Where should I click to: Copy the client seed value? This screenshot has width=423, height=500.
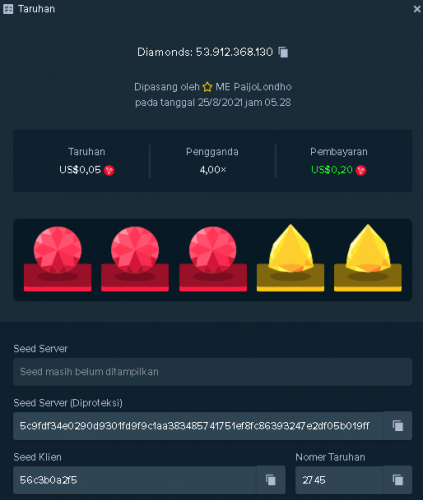click(x=271, y=480)
